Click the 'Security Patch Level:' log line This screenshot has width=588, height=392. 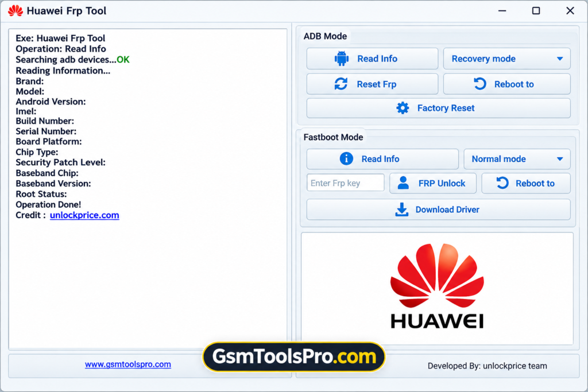[x=60, y=162]
